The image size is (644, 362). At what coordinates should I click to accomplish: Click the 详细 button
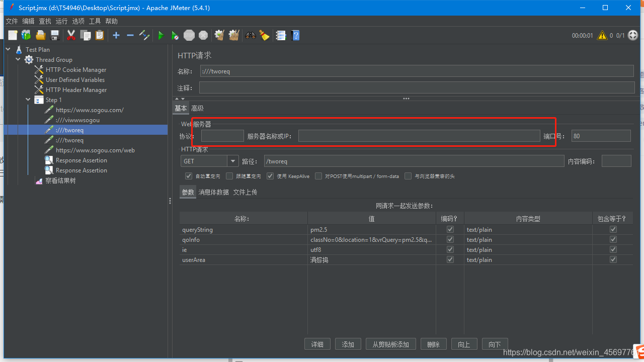pyautogui.click(x=317, y=344)
